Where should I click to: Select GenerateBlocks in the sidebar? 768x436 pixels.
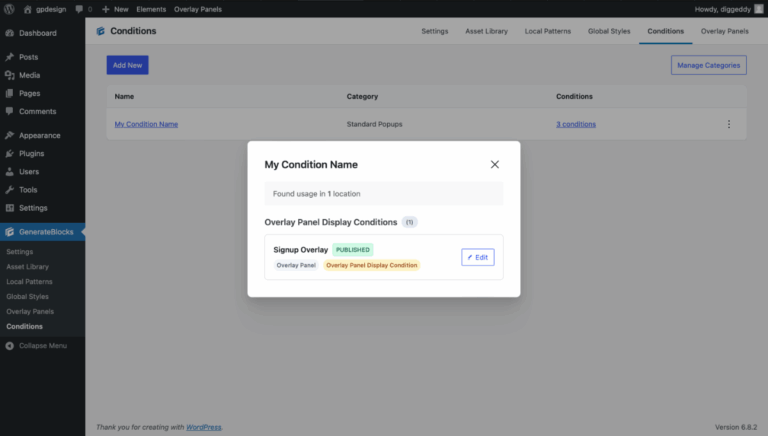(x=42, y=232)
